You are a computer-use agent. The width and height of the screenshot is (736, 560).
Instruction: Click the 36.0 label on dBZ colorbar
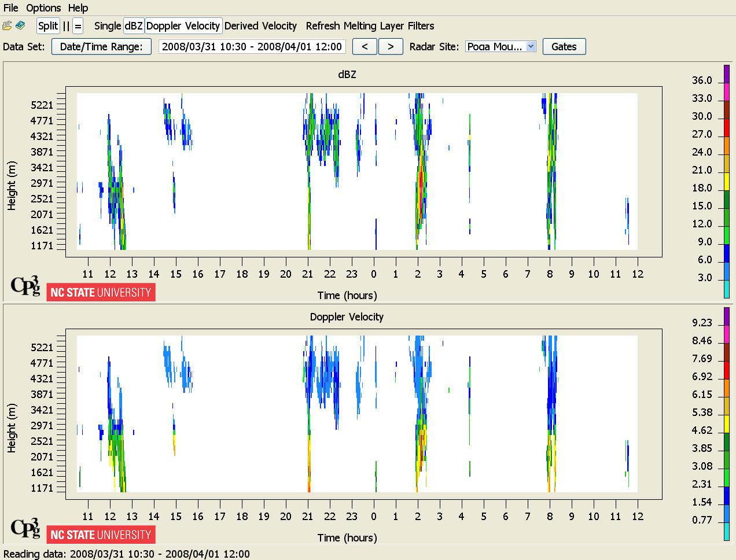point(702,80)
